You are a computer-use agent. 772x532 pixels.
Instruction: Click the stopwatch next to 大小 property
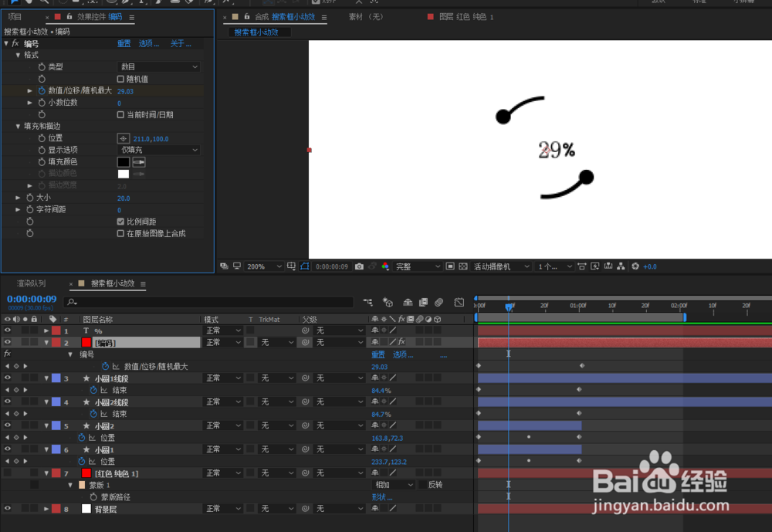(30, 198)
